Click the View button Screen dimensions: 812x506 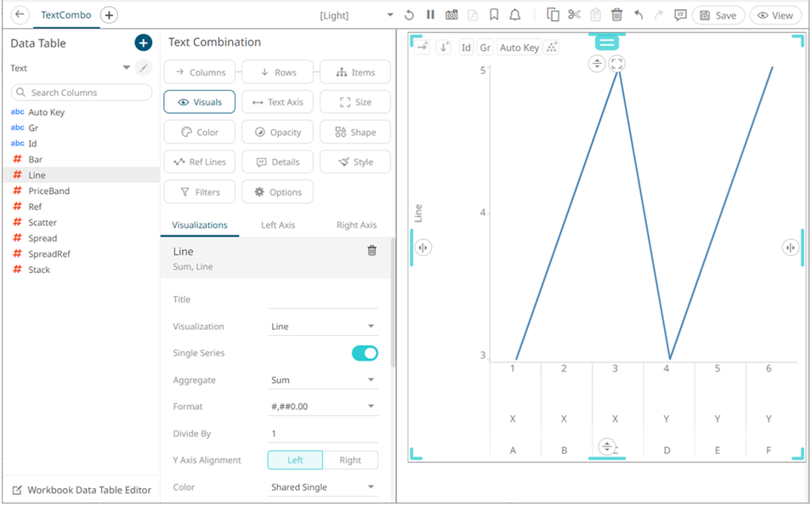(x=775, y=15)
